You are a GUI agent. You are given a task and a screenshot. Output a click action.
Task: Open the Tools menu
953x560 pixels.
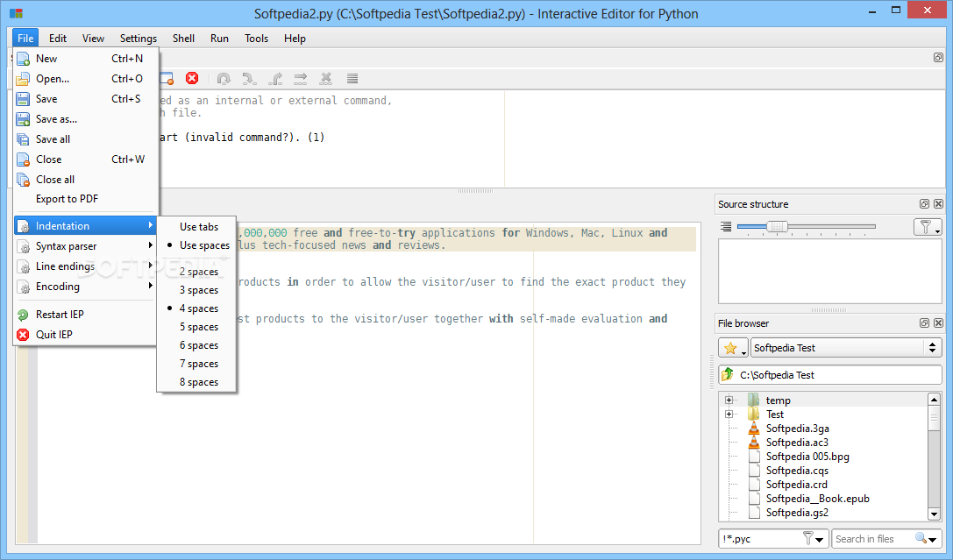click(x=257, y=39)
